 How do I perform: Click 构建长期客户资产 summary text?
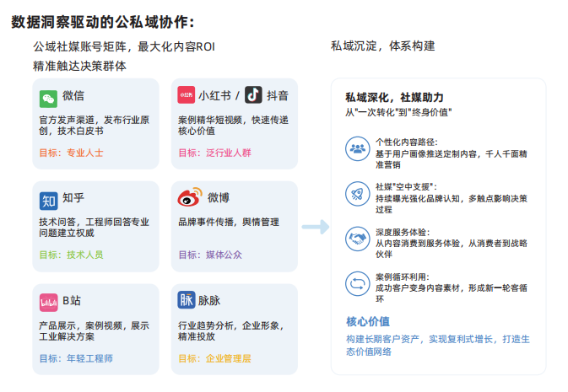click(438, 346)
